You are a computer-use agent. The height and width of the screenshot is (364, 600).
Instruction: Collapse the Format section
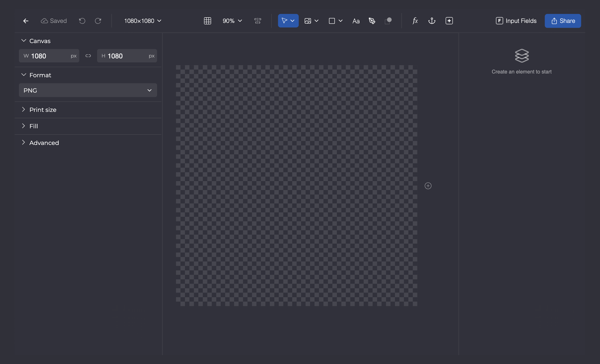point(24,75)
